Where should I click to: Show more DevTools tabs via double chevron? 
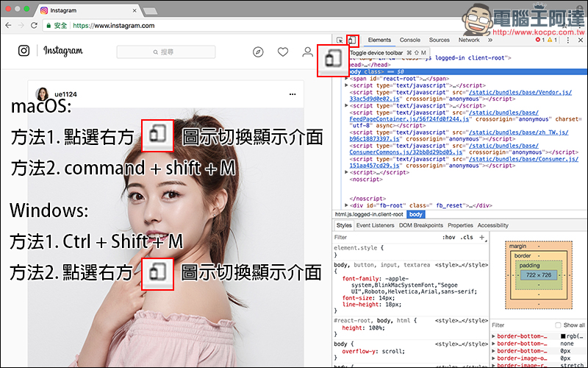[490, 40]
